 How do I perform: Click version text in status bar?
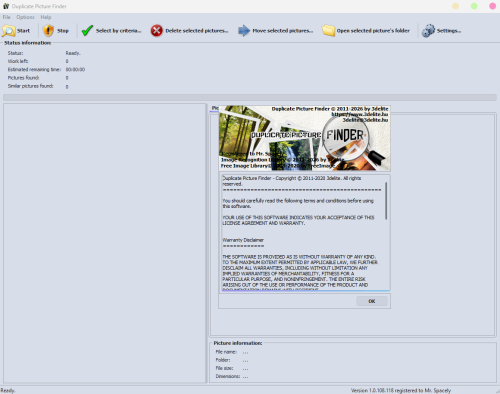(401, 390)
